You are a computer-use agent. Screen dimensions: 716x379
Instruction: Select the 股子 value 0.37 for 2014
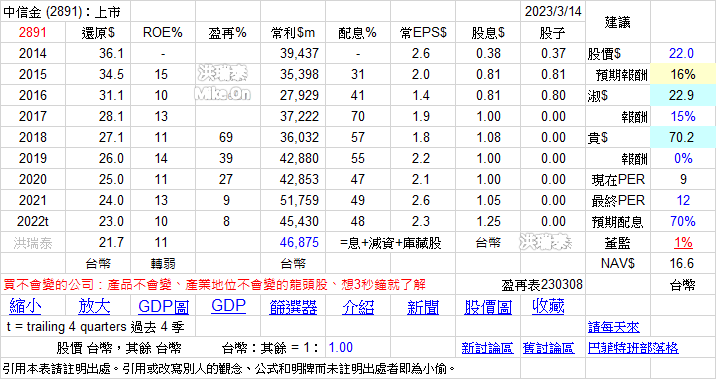point(553,53)
